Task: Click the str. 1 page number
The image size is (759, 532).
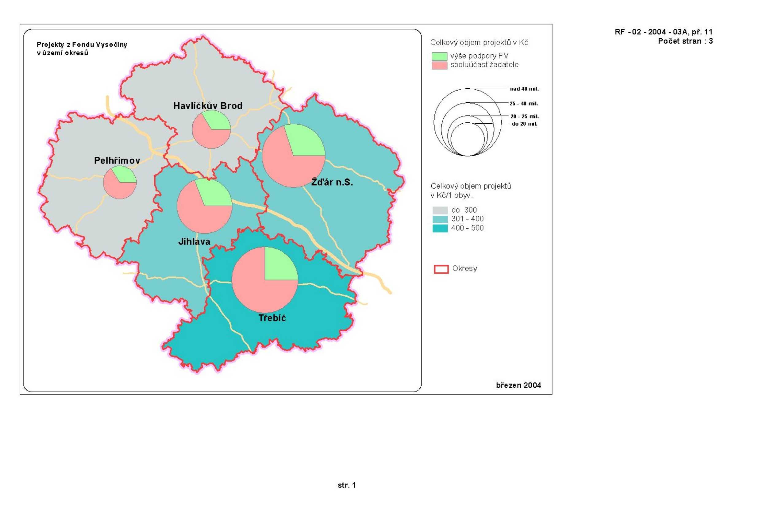Action: pyautogui.click(x=346, y=485)
